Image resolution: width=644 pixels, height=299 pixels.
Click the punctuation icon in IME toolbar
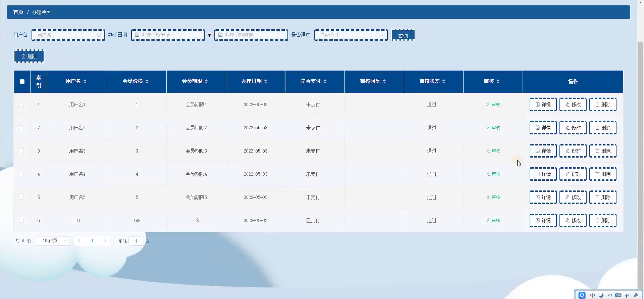point(609,295)
